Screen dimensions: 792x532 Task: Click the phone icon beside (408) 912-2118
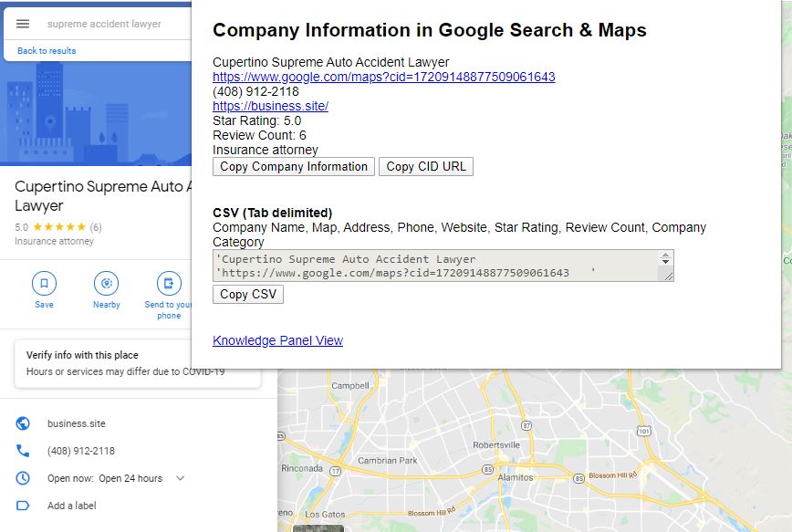point(23,451)
